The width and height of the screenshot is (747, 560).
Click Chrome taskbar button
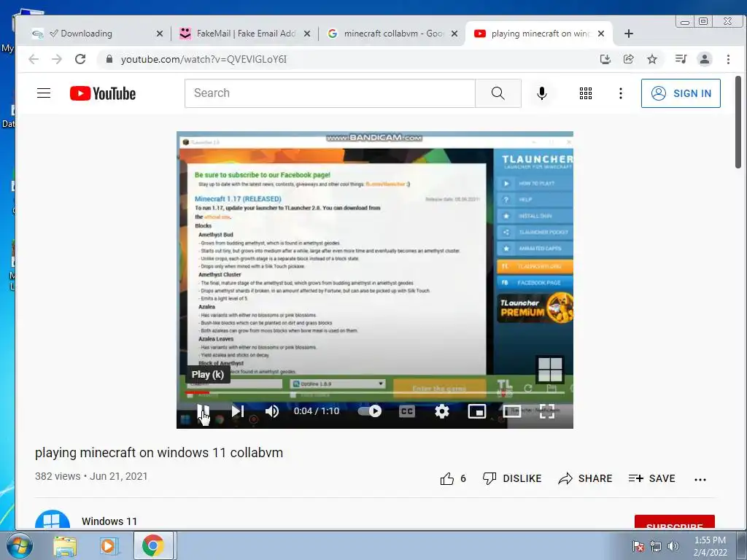(x=152, y=545)
